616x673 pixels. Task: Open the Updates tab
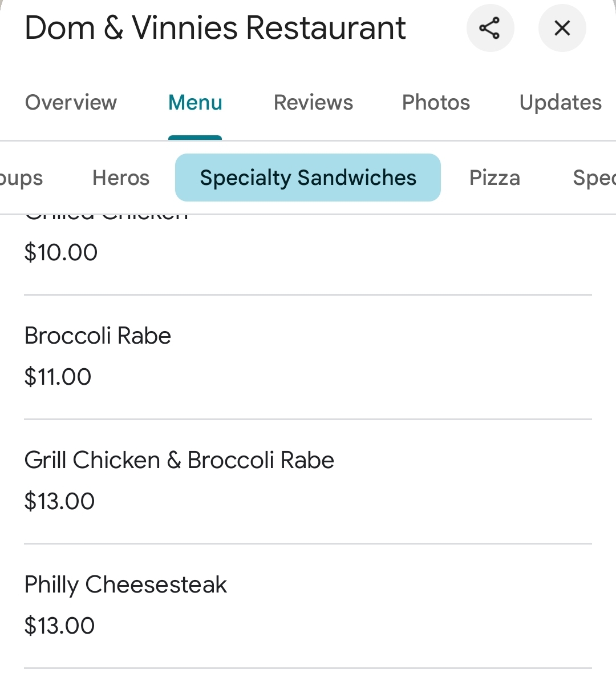click(x=560, y=103)
